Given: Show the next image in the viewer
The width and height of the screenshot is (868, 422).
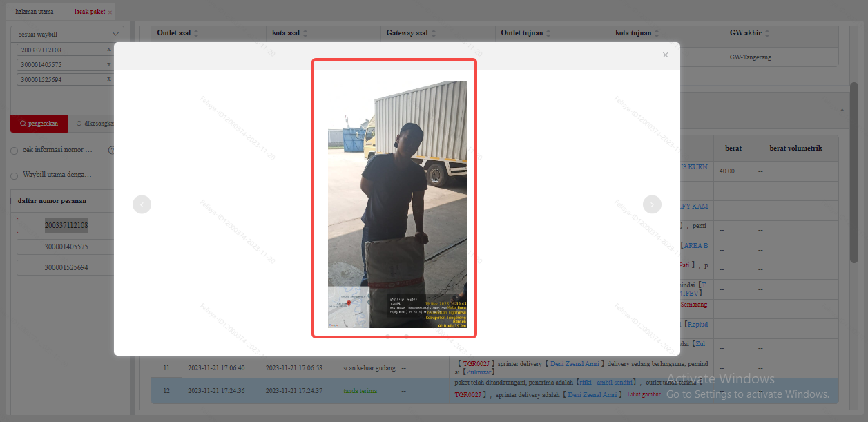Looking at the screenshot, I should (653, 204).
